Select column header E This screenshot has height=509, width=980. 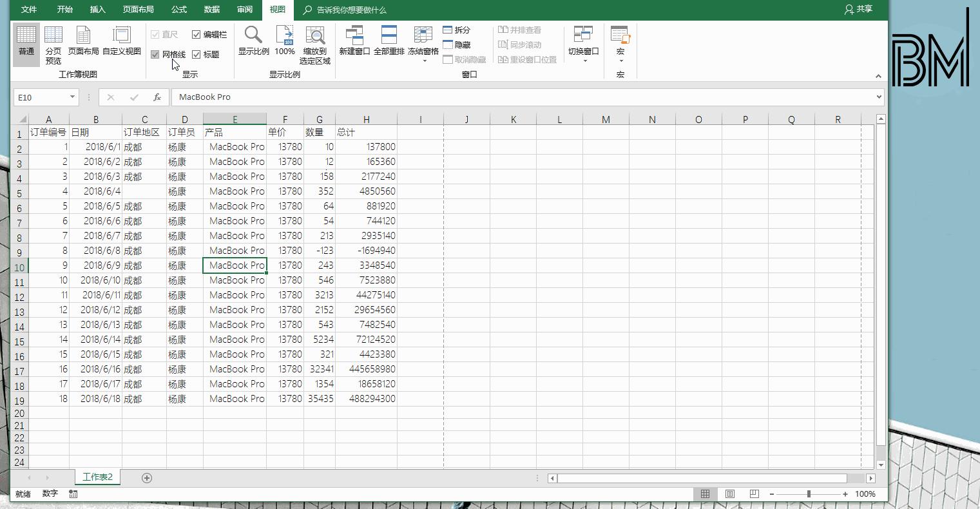click(235, 119)
